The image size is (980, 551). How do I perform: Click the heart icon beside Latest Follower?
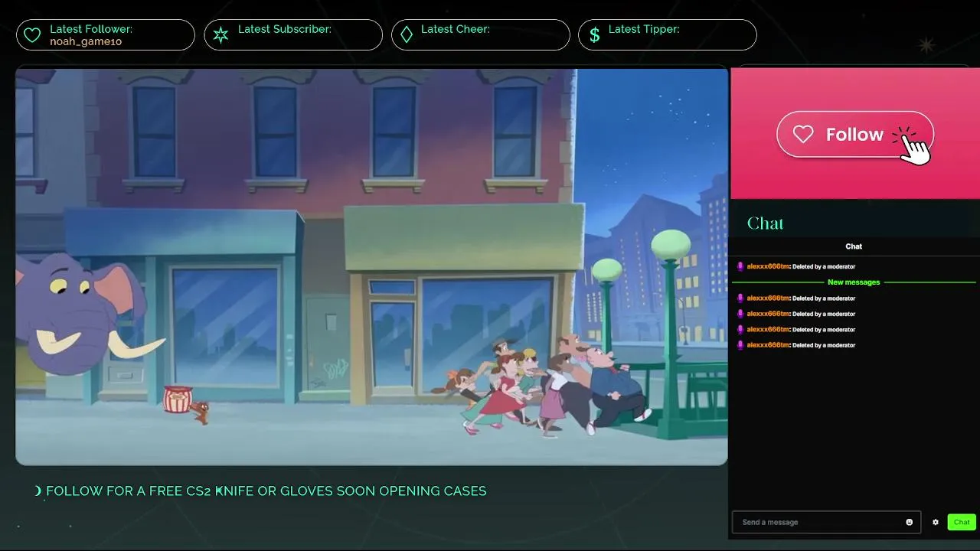point(32,35)
